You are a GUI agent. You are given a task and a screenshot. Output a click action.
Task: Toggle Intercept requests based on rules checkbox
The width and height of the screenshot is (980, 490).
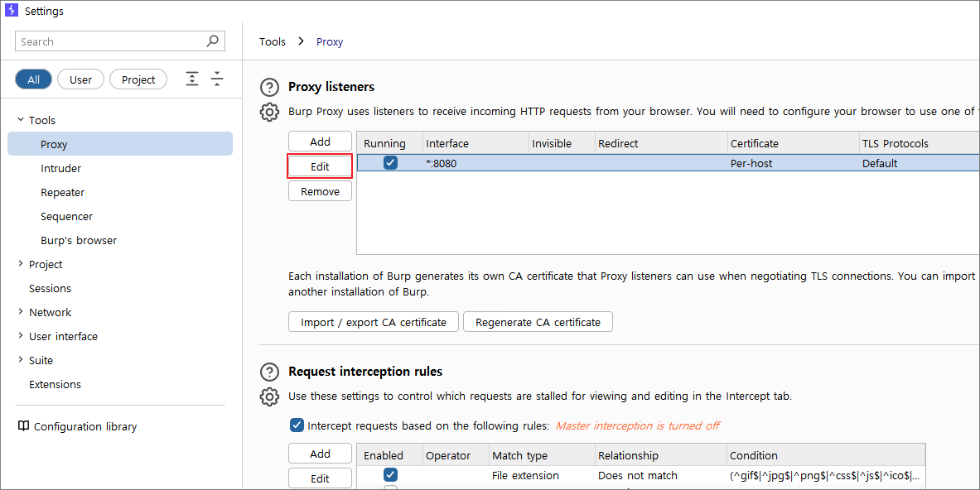click(x=297, y=425)
